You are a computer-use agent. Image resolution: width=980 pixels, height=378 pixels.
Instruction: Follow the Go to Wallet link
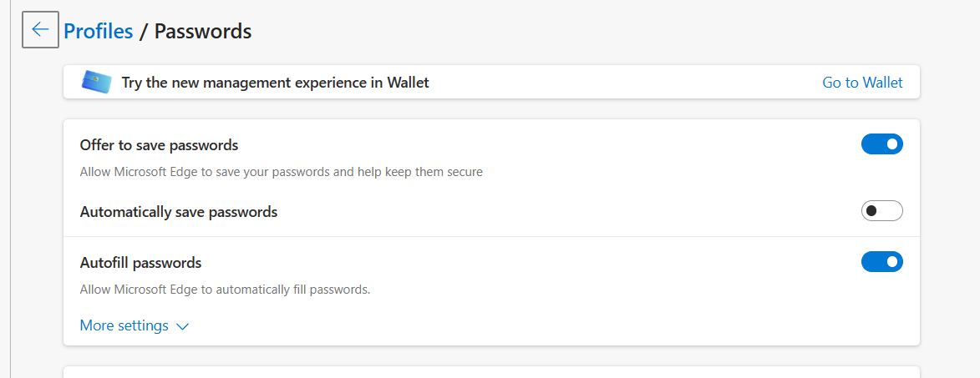point(862,83)
